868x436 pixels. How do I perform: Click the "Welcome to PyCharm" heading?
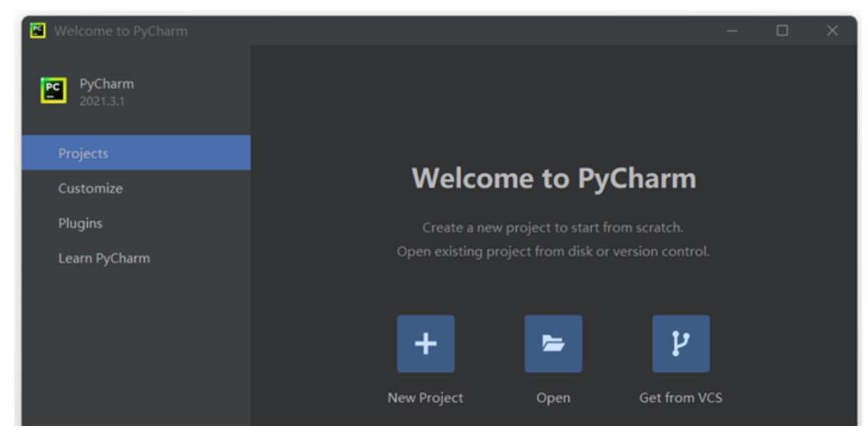click(x=553, y=179)
